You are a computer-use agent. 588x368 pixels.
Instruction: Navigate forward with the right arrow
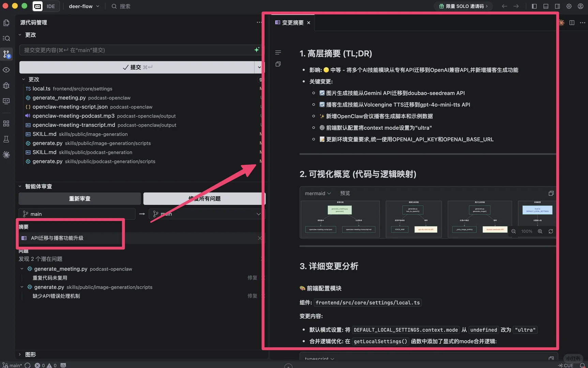coord(516,6)
